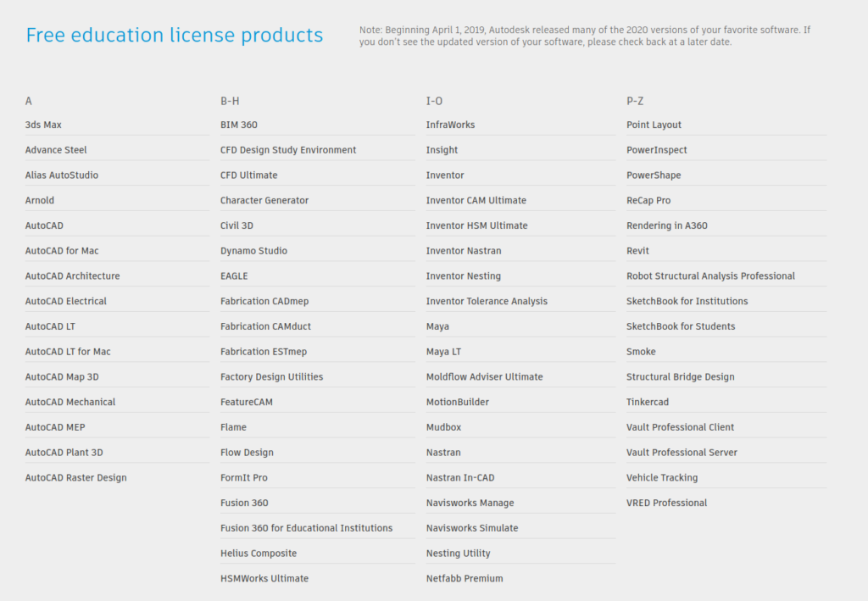Click the AutoCAD LT link
The width and height of the screenshot is (868, 601).
pos(50,326)
